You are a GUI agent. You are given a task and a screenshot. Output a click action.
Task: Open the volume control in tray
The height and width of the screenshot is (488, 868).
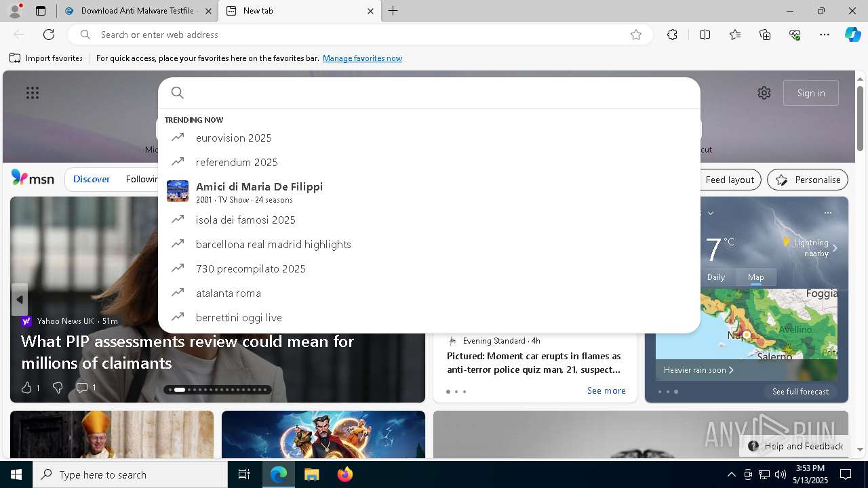point(780,474)
